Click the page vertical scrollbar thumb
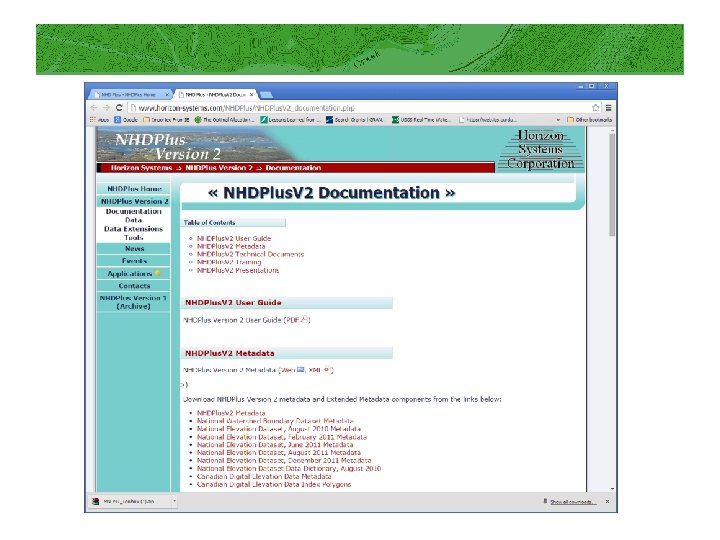Viewport: 720px width, 540px height. (x=612, y=185)
